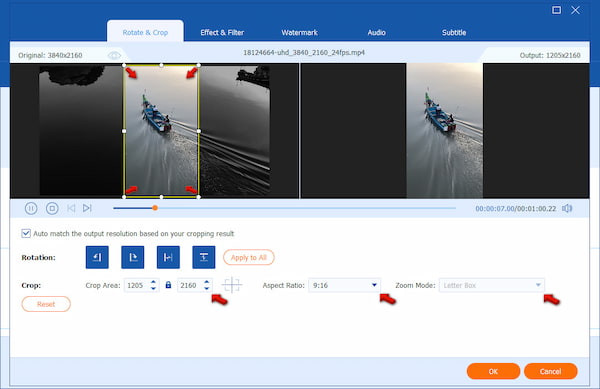Click the center crop area cross icon
Viewport: 600px width, 389px height.
tap(232, 285)
